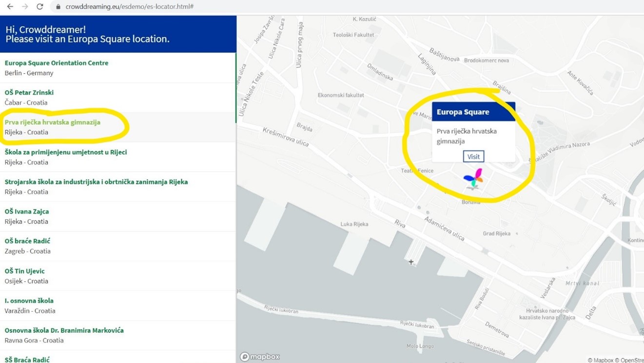
Task: Select Europa Square Orientation Centre Berlin
Action: pos(57,63)
